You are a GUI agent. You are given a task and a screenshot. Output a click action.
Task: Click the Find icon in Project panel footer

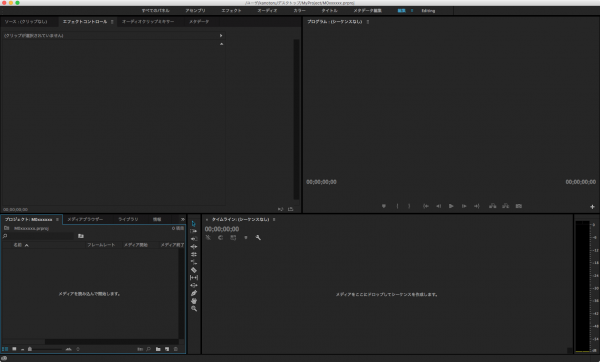(x=148, y=349)
